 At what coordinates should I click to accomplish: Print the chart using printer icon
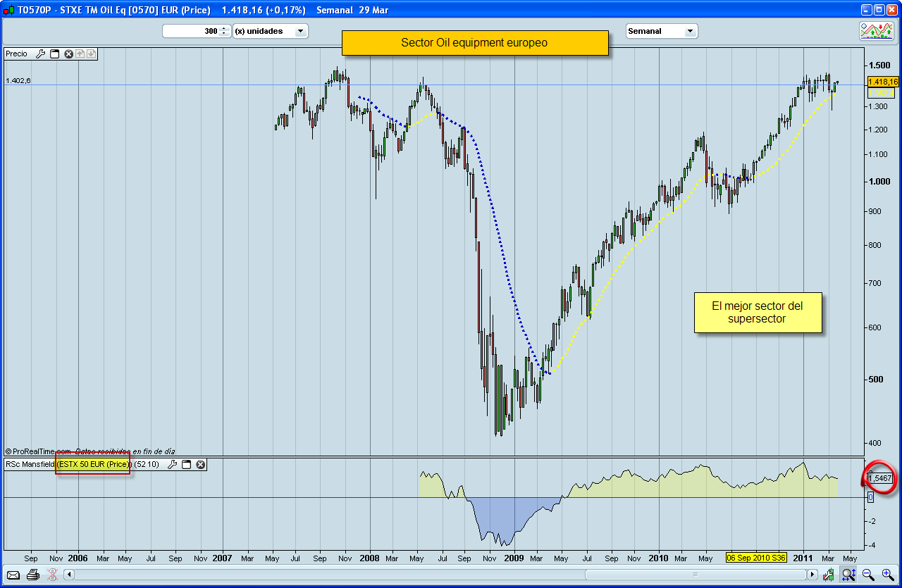pos(32,575)
